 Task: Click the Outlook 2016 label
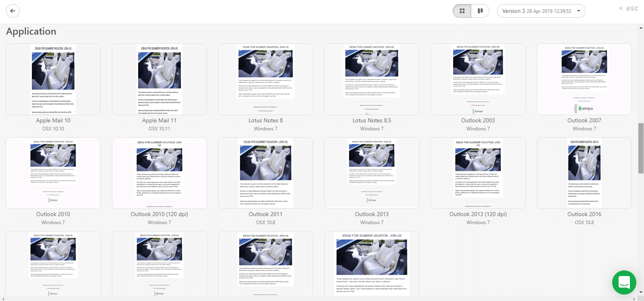584,214
